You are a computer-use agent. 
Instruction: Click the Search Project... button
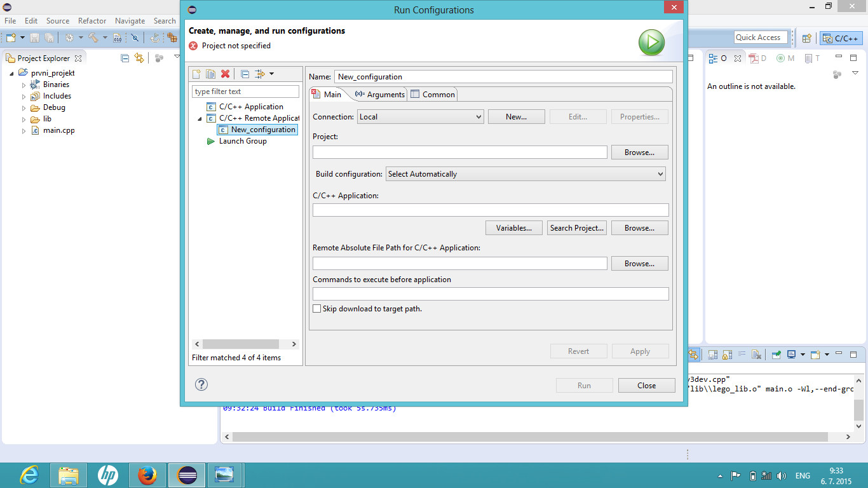click(x=576, y=228)
